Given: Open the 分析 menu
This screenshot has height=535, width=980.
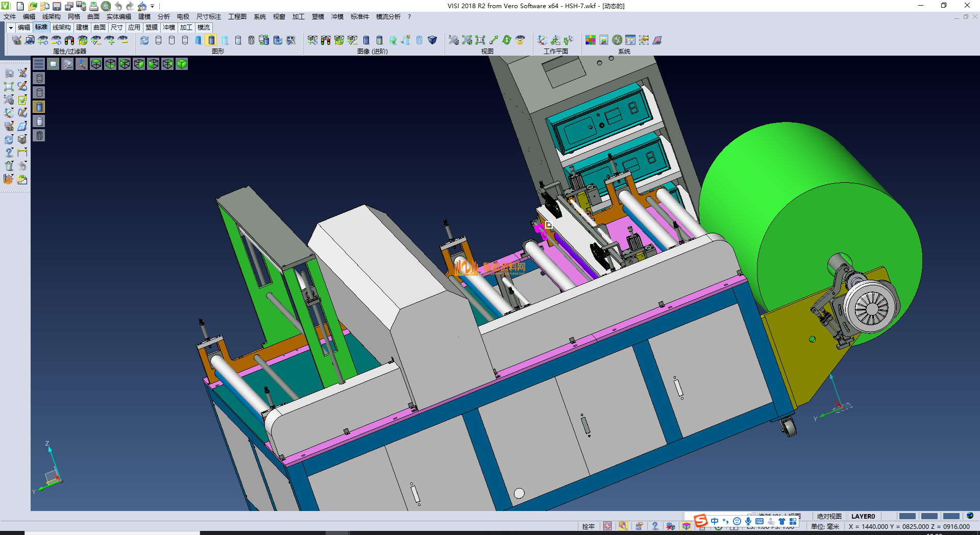Looking at the screenshot, I should (x=163, y=17).
